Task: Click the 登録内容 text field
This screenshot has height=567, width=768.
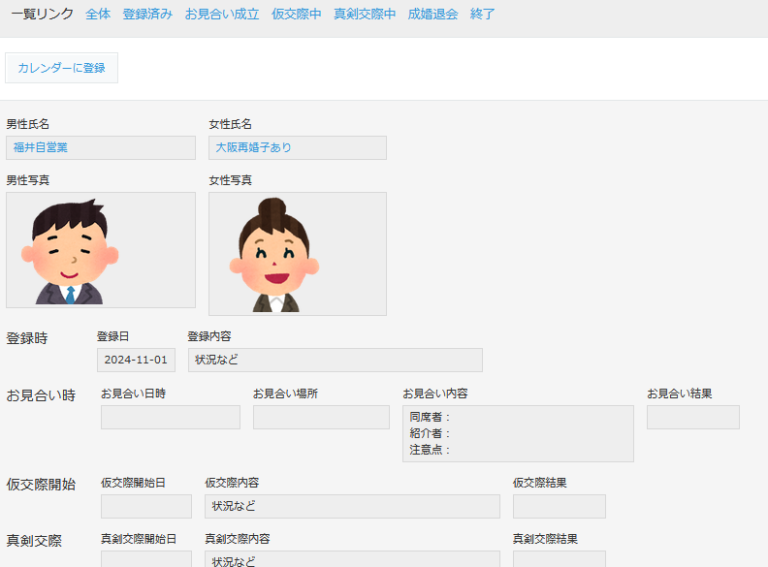Action: 334,360
